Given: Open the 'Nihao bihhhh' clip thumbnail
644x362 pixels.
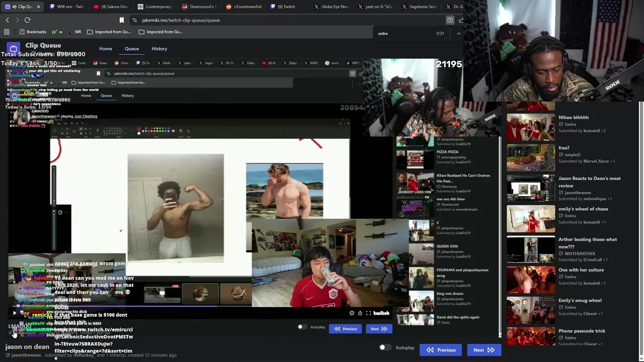Looking at the screenshot, I should click(x=531, y=127).
